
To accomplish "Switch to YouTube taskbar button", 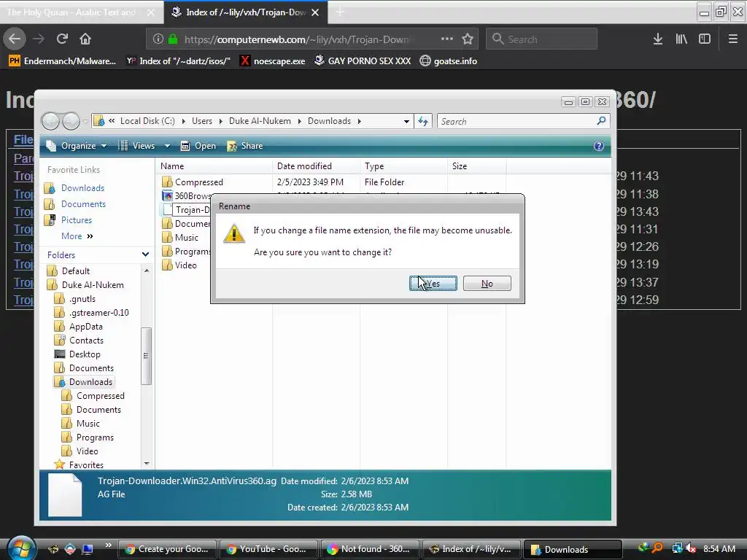I will 268,549.
